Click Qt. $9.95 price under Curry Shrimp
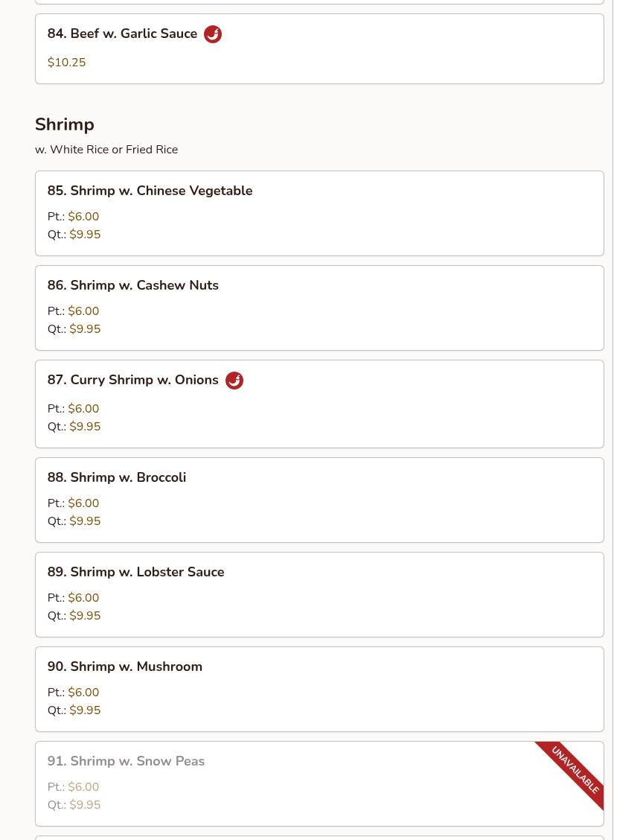 [85, 427]
